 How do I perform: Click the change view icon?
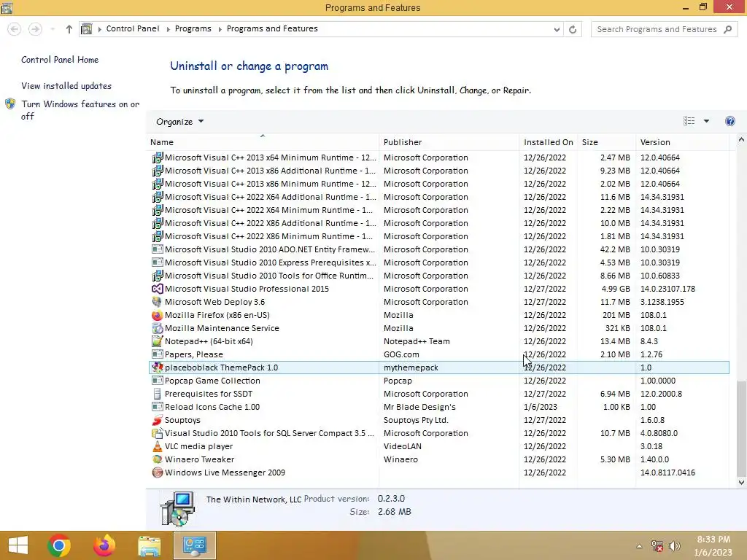click(689, 121)
